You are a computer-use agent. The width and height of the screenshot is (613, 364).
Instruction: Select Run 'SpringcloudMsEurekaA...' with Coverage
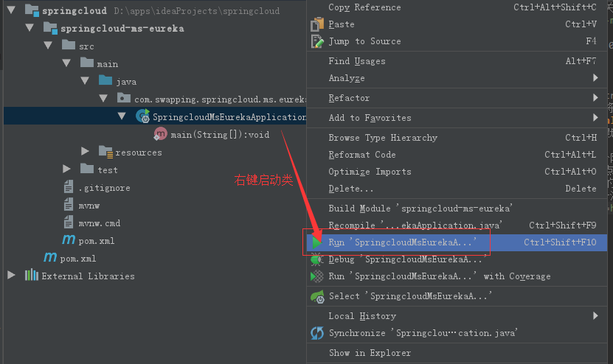457,276
